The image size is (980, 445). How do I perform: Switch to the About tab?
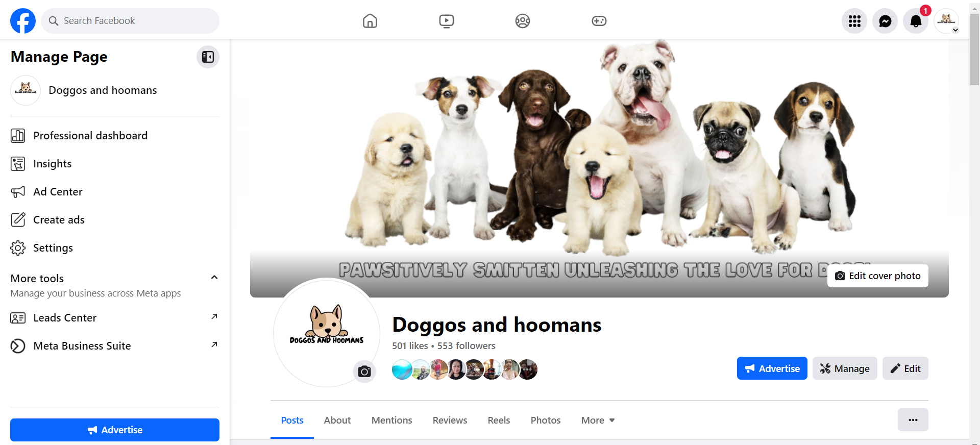337,421
